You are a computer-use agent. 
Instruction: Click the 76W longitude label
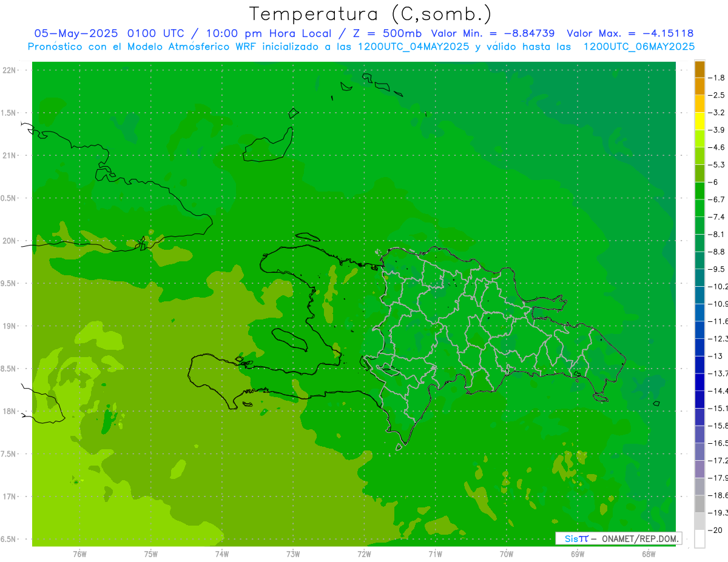click(79, 554)
